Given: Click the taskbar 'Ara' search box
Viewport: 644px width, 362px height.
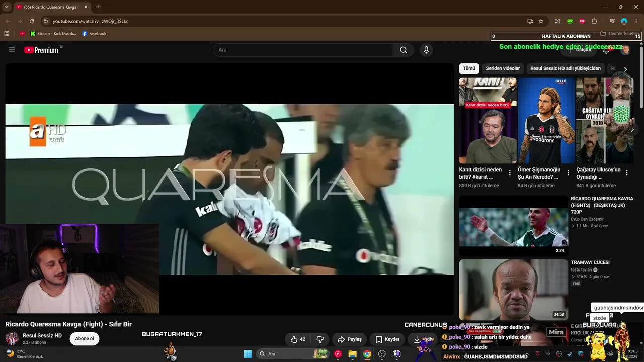Looking at the screenshot, I should [x=294, y=354].
